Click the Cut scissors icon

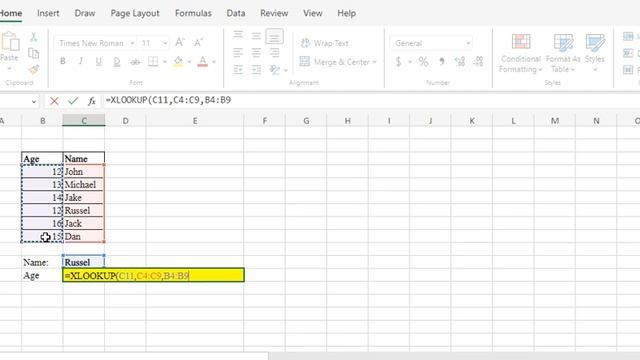33,37
